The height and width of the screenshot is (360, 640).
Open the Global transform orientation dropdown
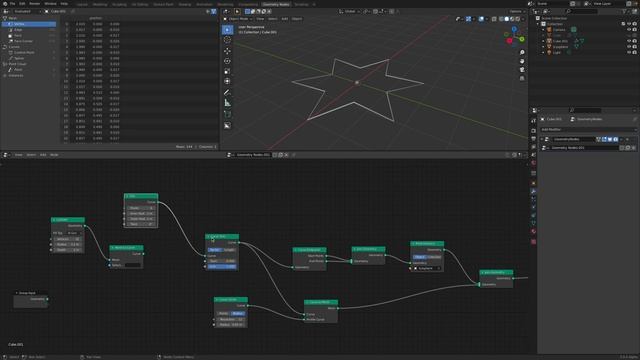coord(348,11)
